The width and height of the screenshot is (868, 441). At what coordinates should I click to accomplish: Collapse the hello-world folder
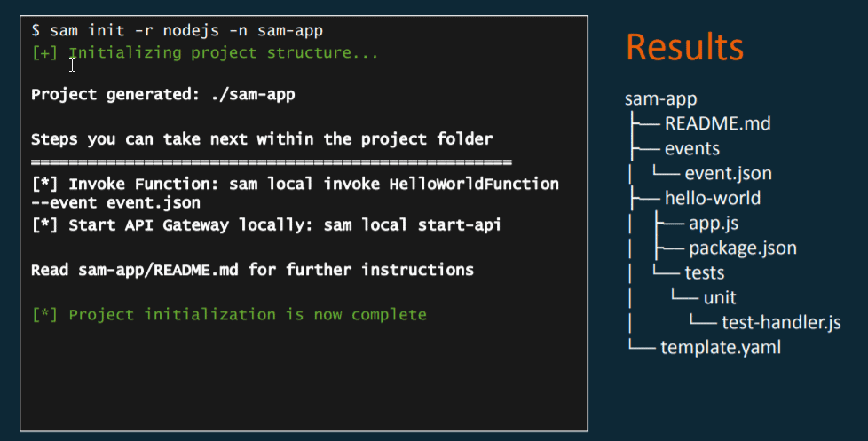(712, 198)
